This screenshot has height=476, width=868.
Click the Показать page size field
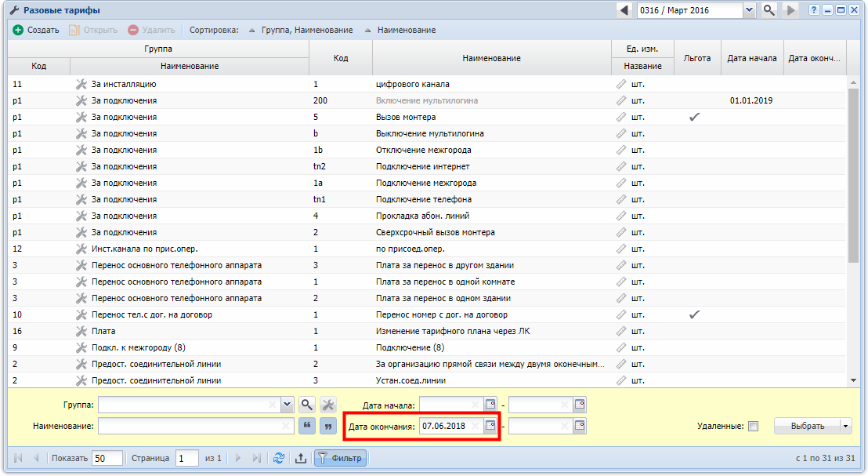pyautogui.click(x=107, y=458)
